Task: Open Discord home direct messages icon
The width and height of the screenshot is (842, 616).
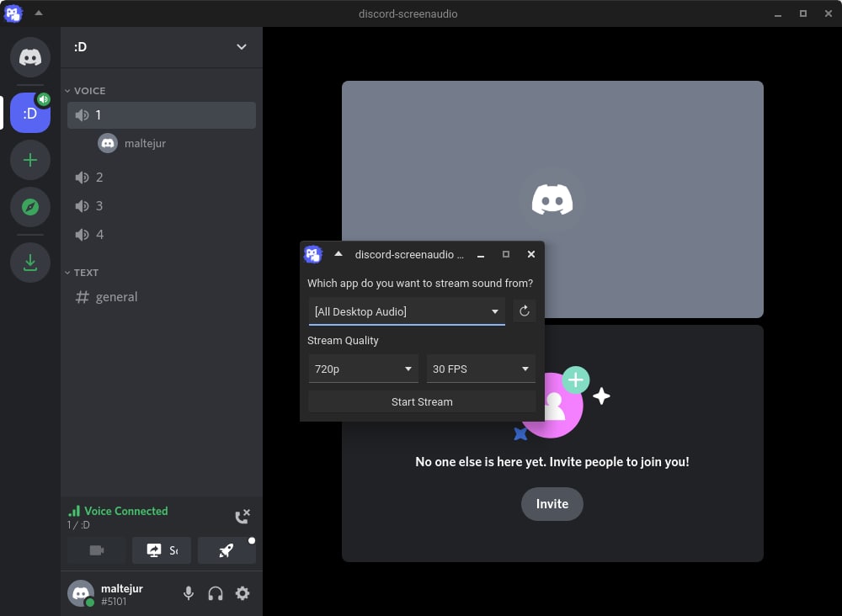Action: [x=30, y=57]
